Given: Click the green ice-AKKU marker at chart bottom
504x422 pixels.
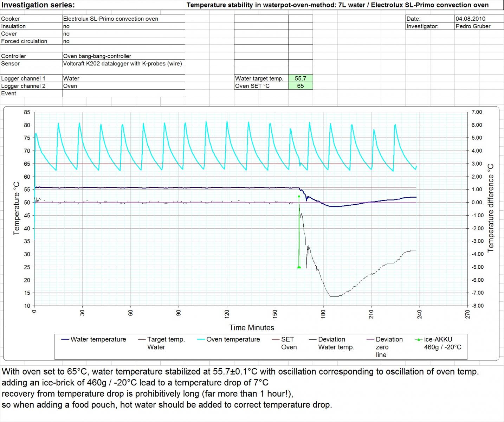Looking at the screenshot, I should (299, 267).
